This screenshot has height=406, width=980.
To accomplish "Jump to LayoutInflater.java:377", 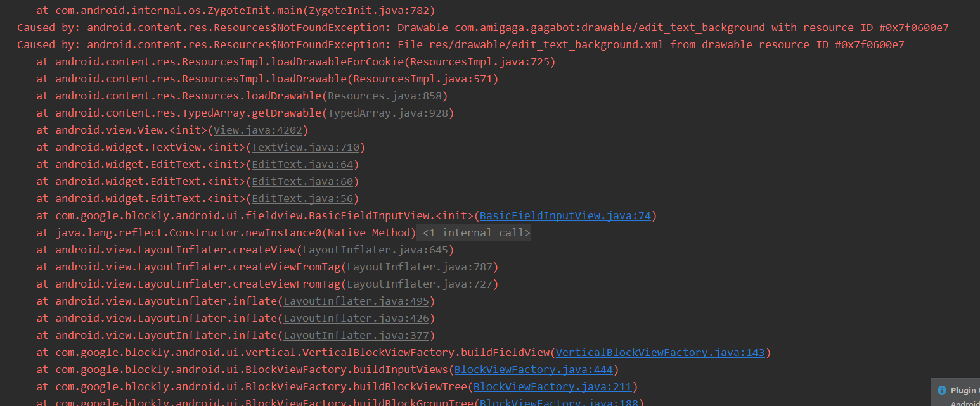I will coord(356,336).
